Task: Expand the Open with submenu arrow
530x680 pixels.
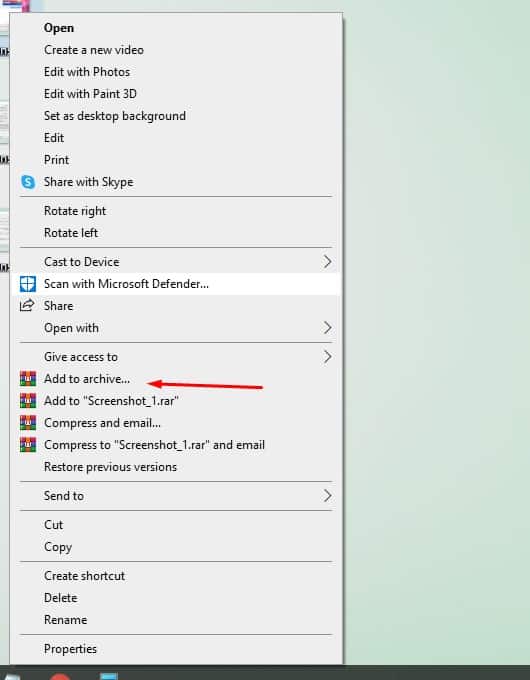Action: click(x=327, y=327)
